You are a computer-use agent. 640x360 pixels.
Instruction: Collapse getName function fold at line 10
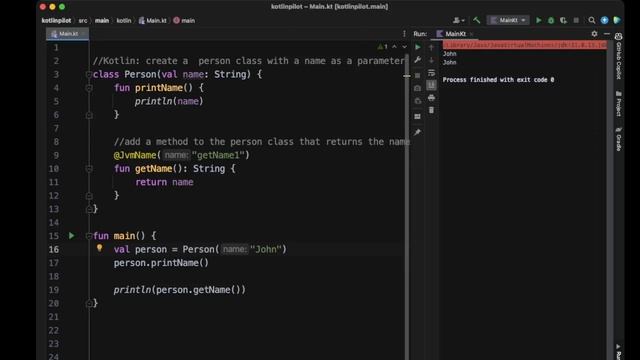(x=89, y=169)
